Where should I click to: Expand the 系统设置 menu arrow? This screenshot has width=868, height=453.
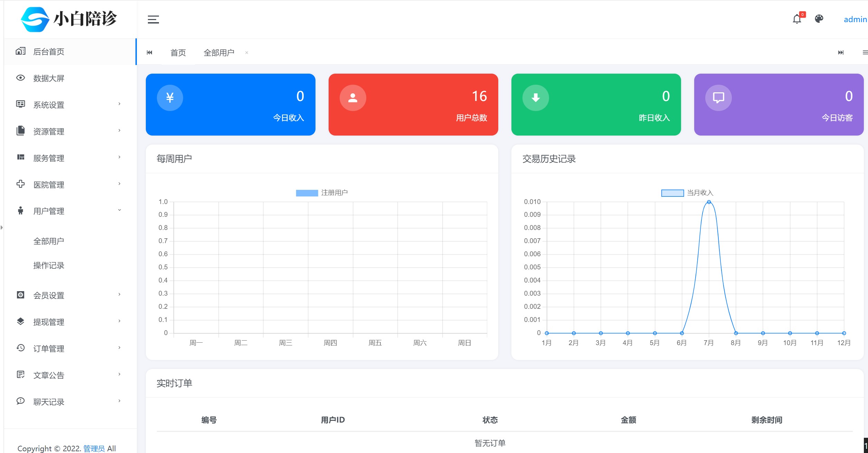pos(120,104)
